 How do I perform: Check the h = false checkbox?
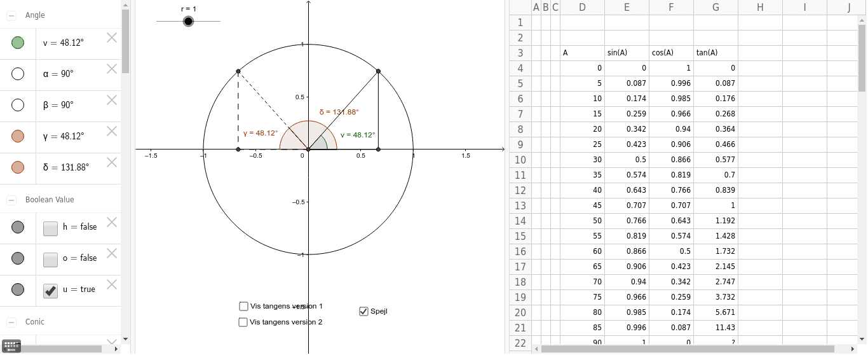coord(51,228)
